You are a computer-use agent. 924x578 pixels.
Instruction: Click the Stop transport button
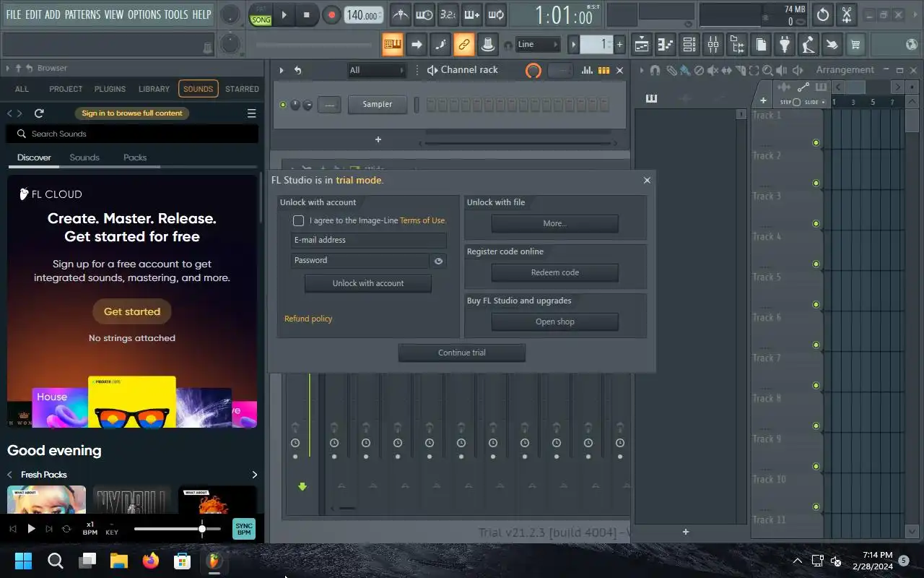coord(307,14)
